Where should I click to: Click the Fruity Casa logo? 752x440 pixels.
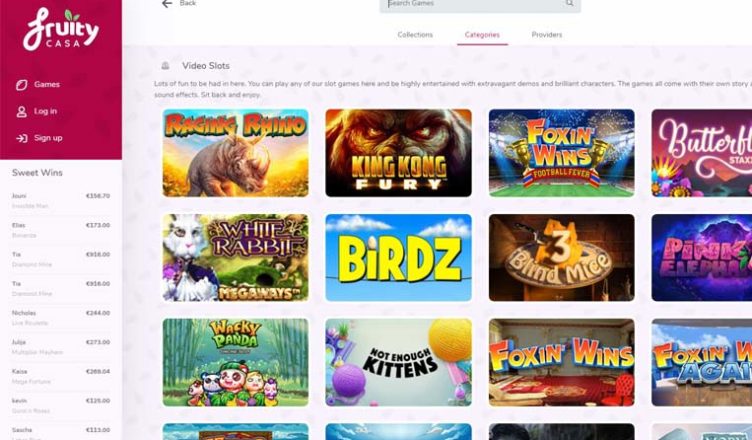pyautogui.click(x=61, y=30)
